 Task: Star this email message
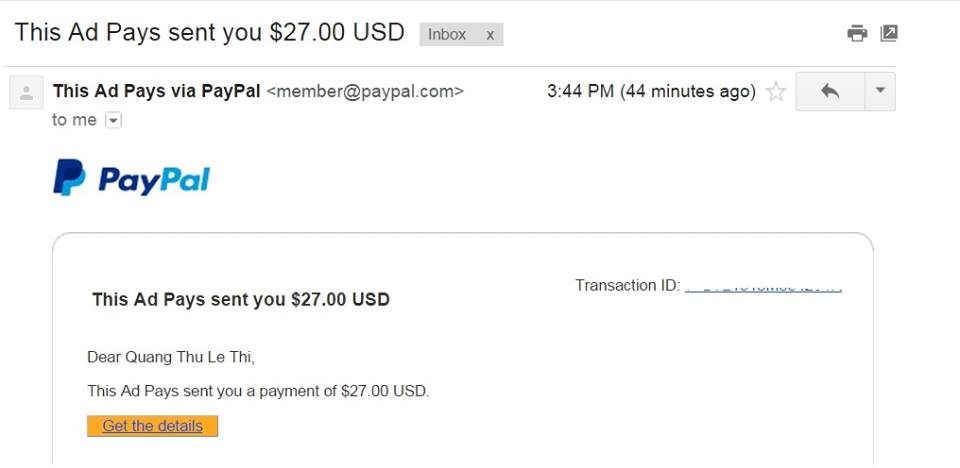[775, 92]
